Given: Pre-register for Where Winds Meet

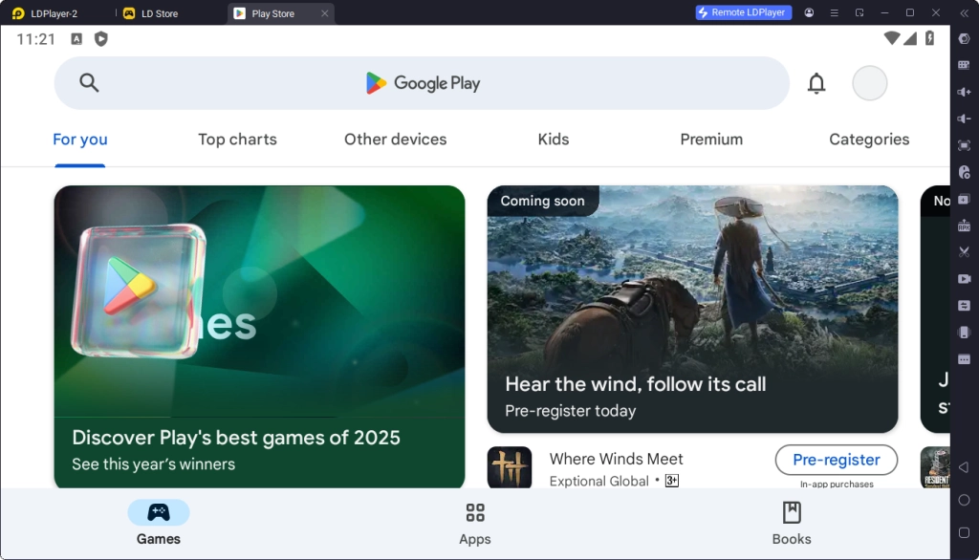Looking at the screenshot, I should (836, 460).
